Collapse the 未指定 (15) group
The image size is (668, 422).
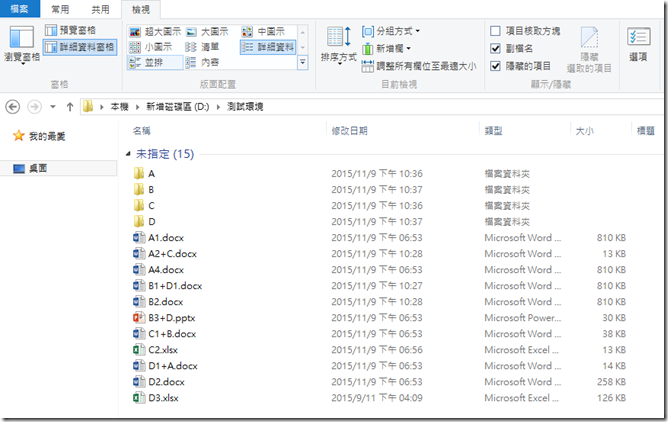(127, 154)
